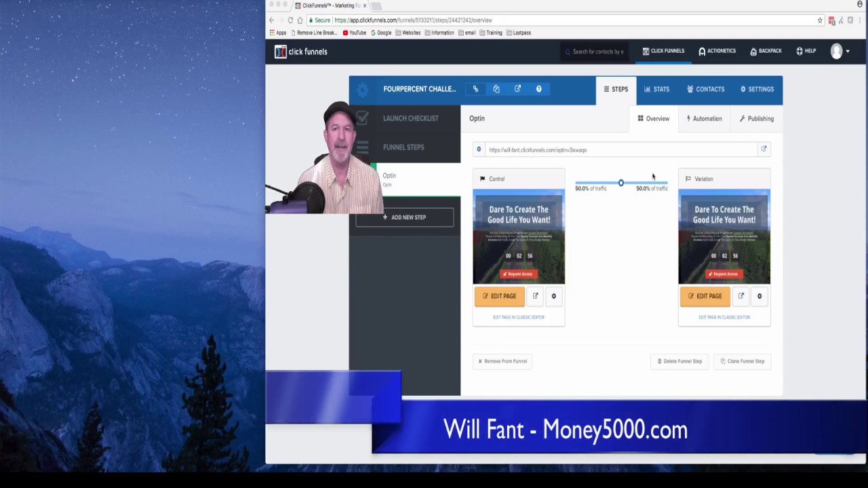868x488 pixels.
Task: Click the browser home icon
Action: click(300, 20)
